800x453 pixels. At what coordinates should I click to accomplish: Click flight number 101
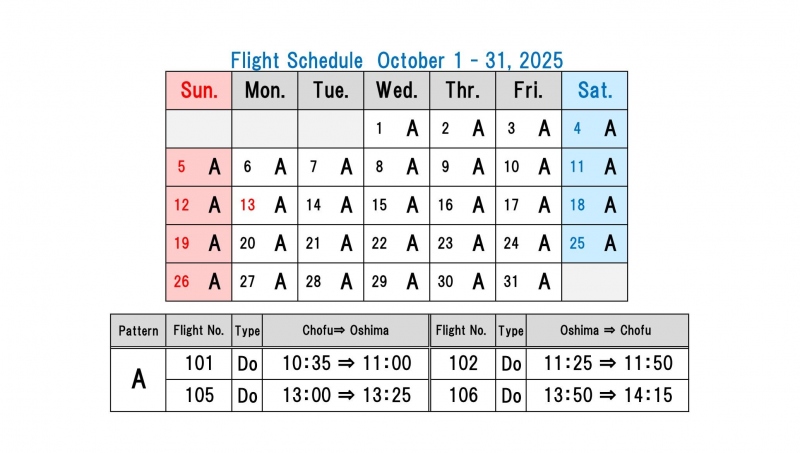200,363
